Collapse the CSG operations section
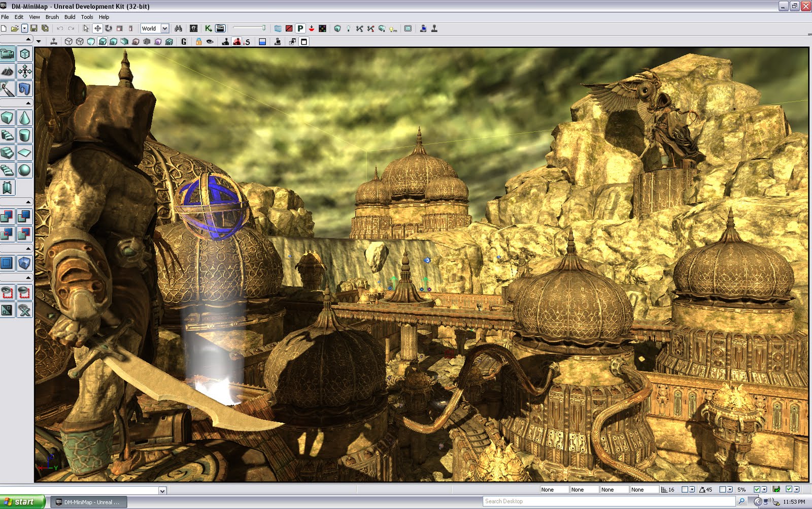 click(x=28, y=202)
